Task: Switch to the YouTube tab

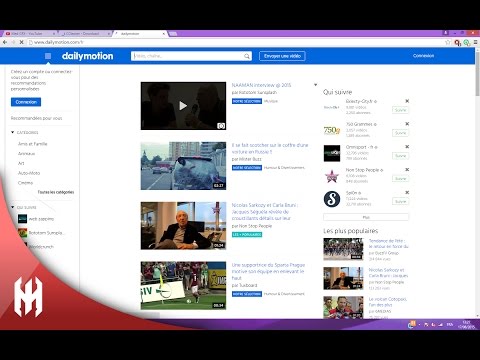Action: [30, 34]
